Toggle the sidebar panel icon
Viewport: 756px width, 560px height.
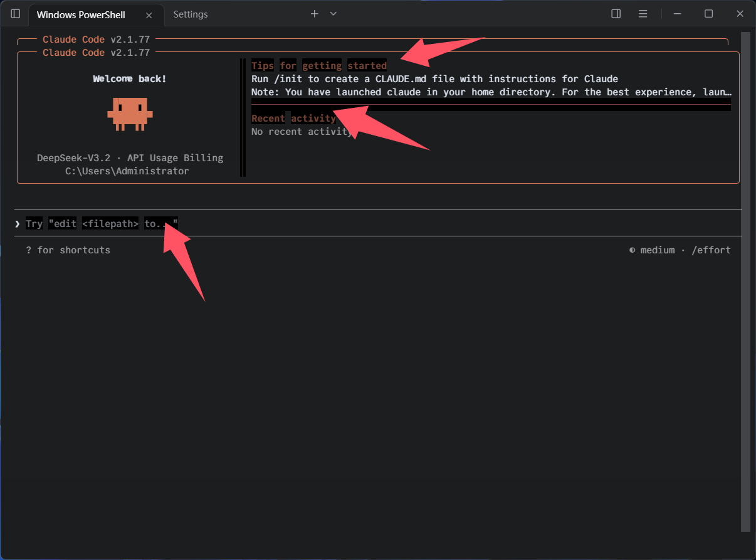(x=16, y=14)
